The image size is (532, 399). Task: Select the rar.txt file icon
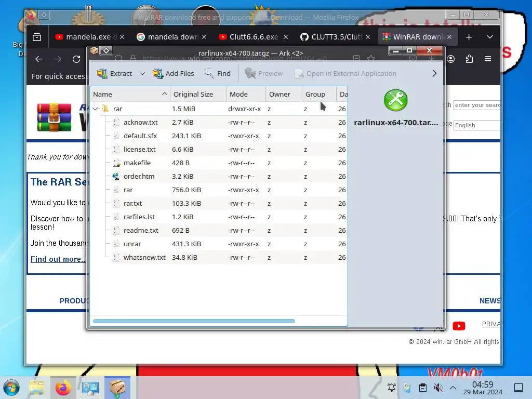click(x=116, y=204)
